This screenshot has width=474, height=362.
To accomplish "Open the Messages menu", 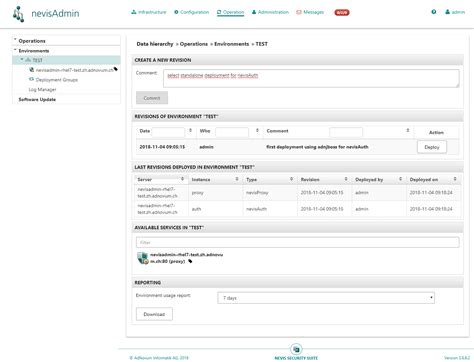I will click(x=310, y=12).
